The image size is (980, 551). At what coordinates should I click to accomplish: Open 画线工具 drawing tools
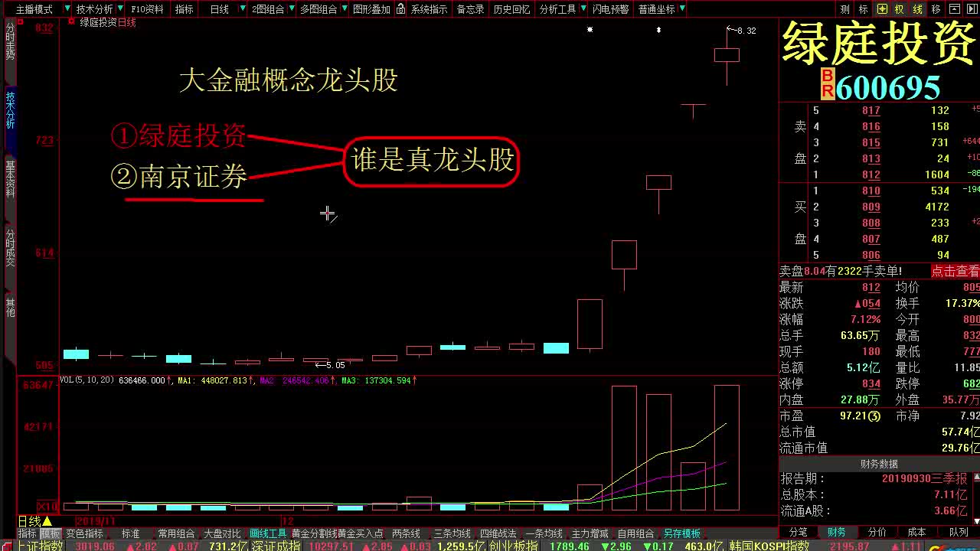click(x=268, y=533)
